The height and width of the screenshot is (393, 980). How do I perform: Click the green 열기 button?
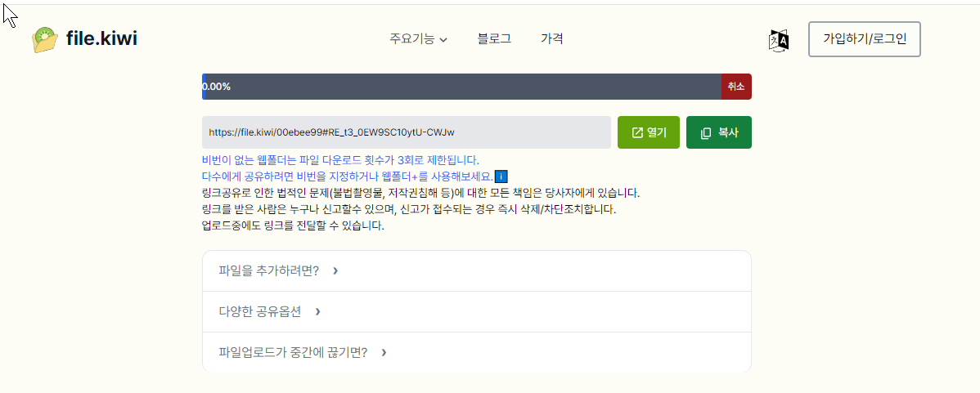click(648, 132)
